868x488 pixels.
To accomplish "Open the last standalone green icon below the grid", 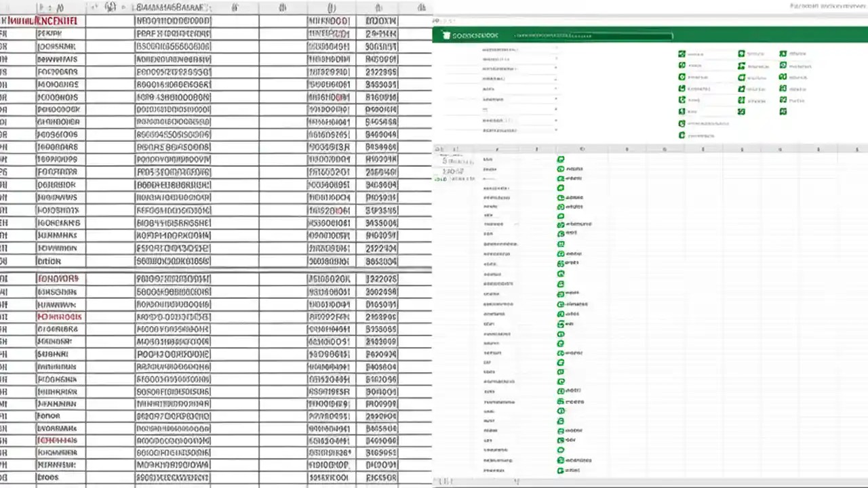I will [681, 136].
